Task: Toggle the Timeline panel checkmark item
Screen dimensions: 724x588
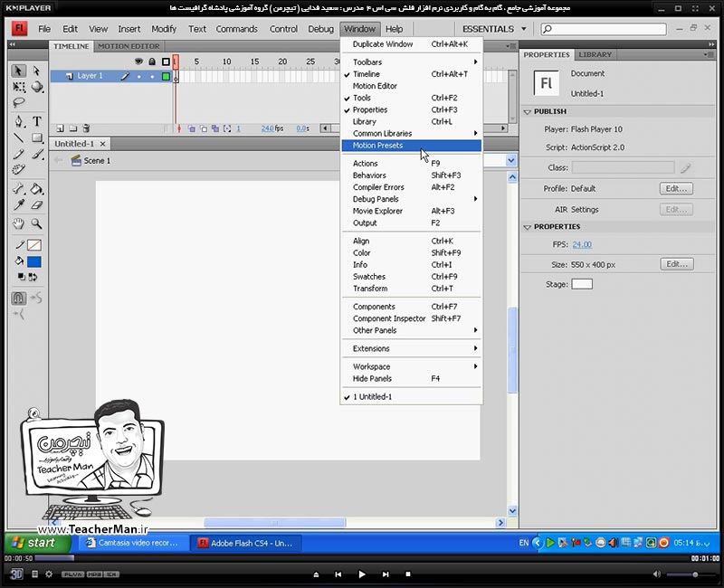Action: point(411,74)
